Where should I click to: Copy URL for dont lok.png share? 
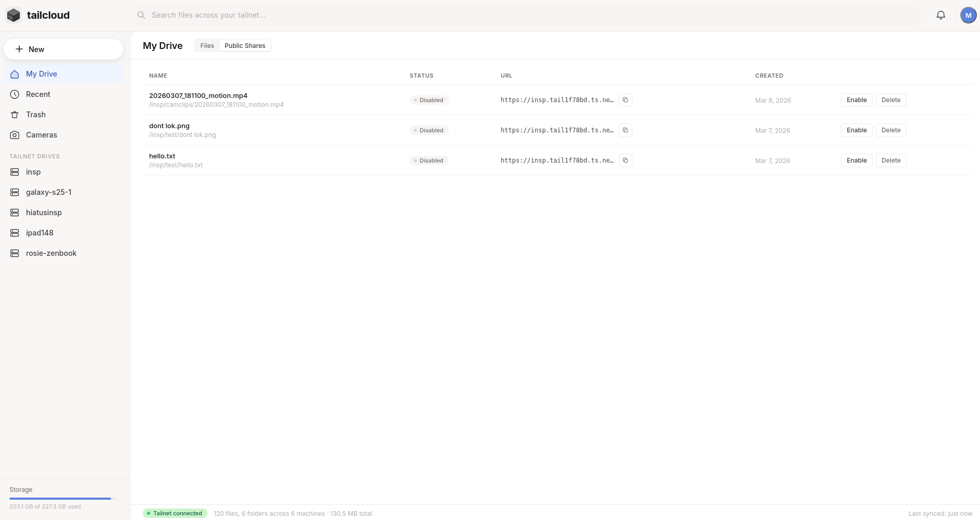(626, 130)
